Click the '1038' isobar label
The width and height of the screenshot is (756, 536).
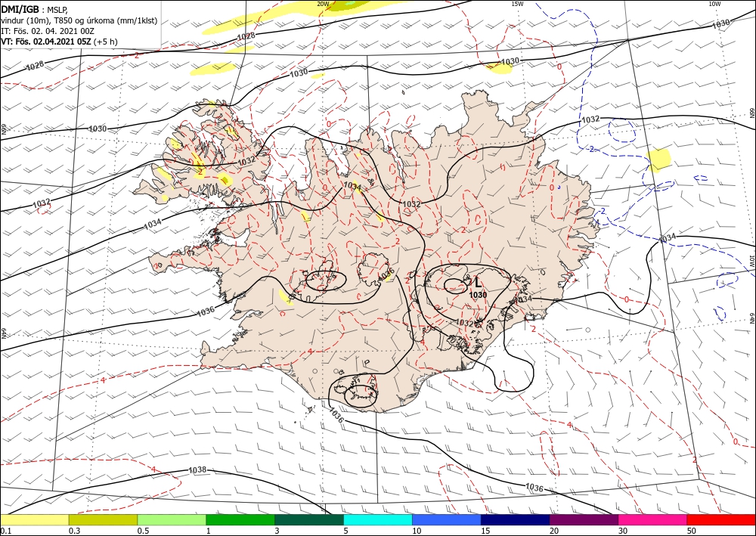point(197,469)
